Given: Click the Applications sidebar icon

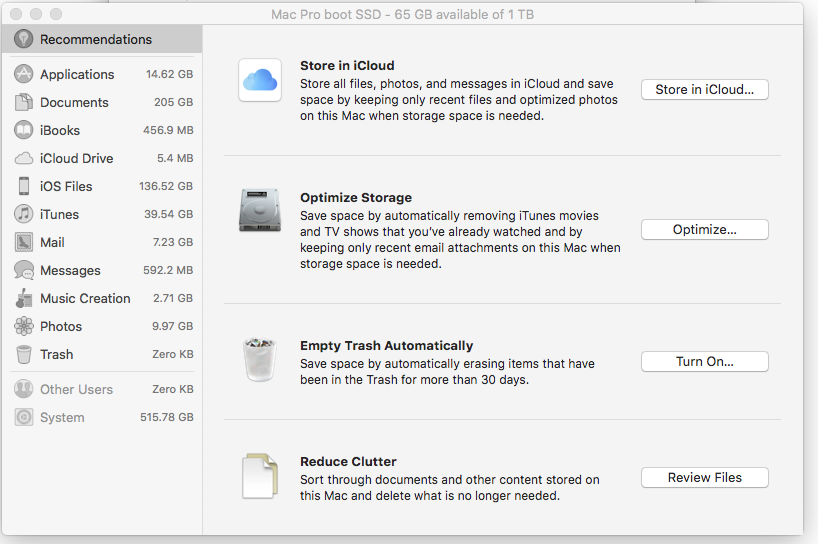Looking at the screenshot, I should pos(23,74).
